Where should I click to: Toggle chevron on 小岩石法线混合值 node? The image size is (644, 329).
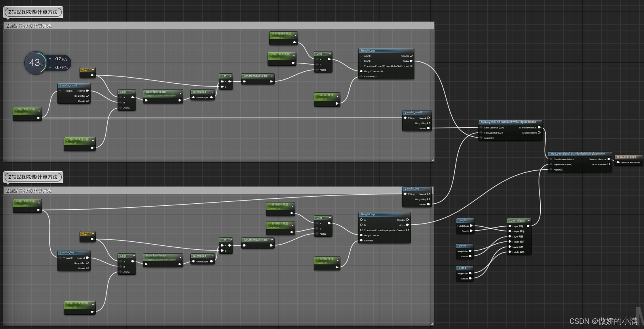click(x=93, y=141)
